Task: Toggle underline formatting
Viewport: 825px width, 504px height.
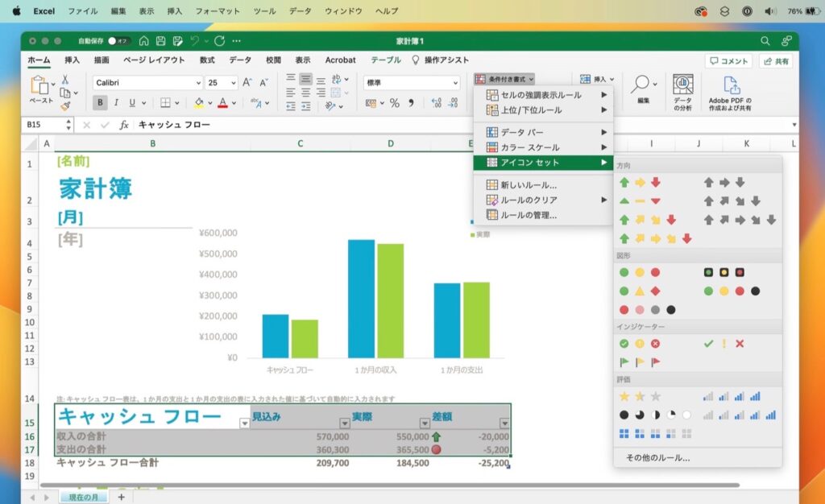Action: 131,103
